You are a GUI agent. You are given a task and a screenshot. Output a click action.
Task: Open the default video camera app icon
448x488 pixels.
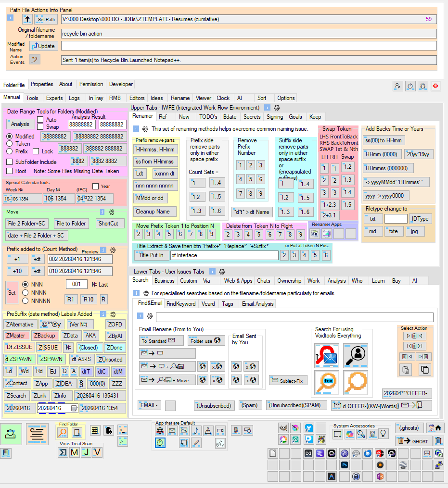(x=220, y=431)
